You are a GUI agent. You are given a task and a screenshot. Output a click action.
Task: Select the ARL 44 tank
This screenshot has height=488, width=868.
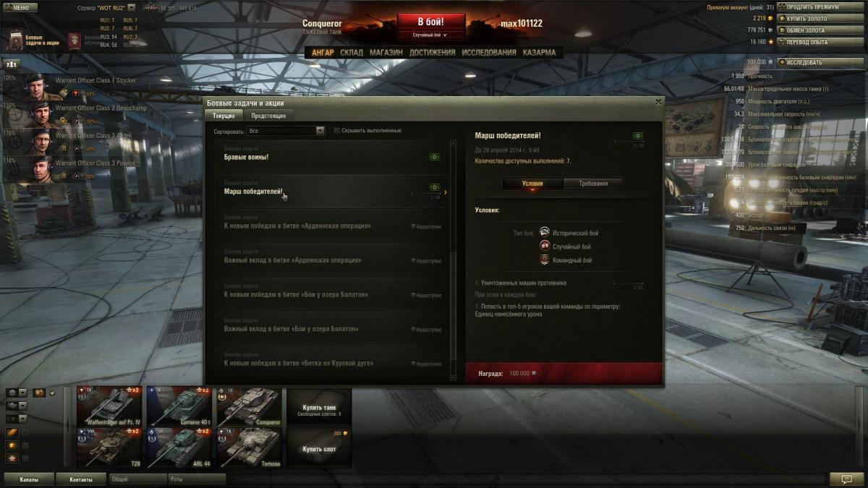(179, 448)
